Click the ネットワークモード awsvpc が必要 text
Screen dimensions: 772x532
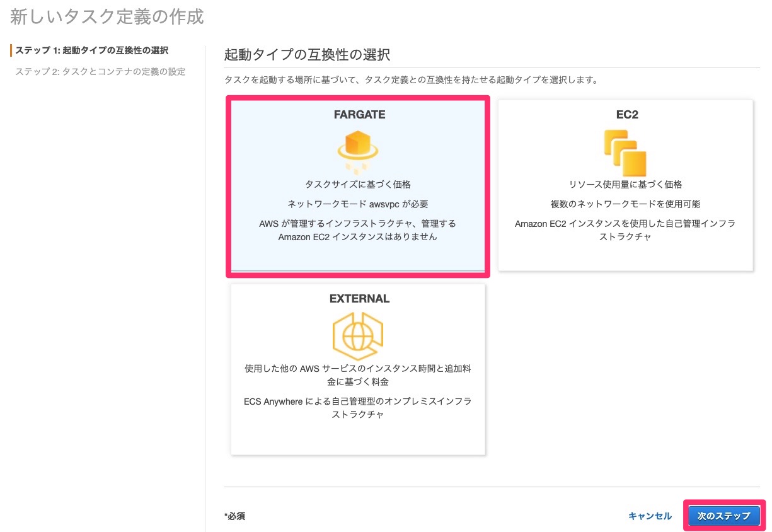point(358,204)
